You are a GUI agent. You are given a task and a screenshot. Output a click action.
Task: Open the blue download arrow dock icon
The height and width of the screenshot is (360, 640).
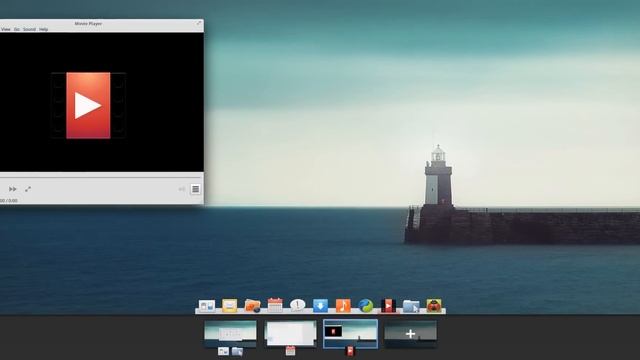(x=320, y=305)
